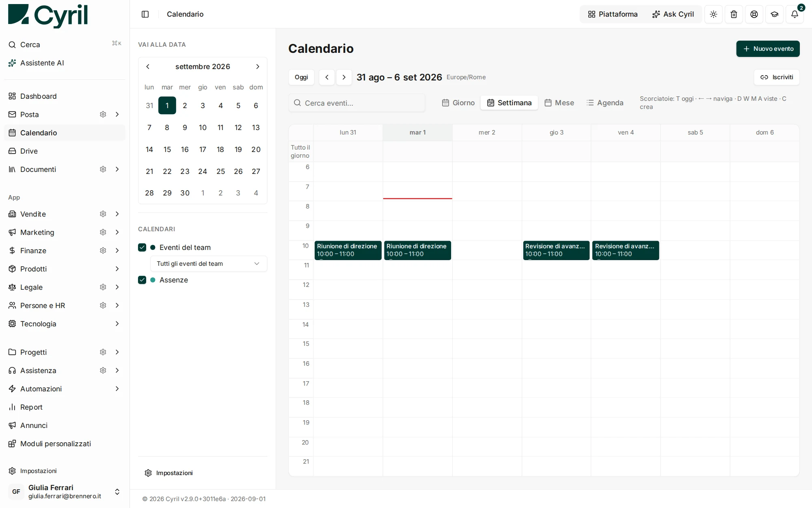Open Assistenza settings gear icon
This screenshot has width=812, height=508.
tap(103, 371)
